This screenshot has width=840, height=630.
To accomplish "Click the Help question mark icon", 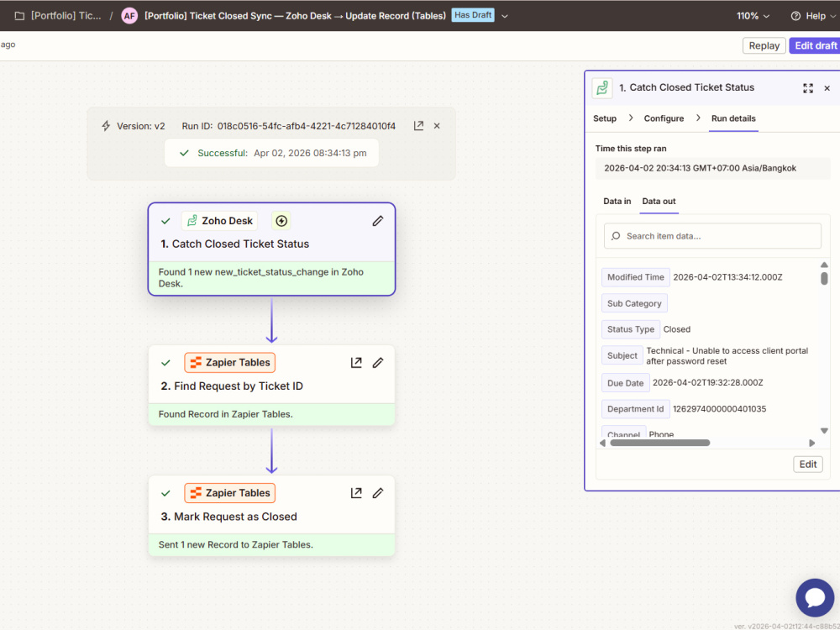I will [x=795, y=16].
